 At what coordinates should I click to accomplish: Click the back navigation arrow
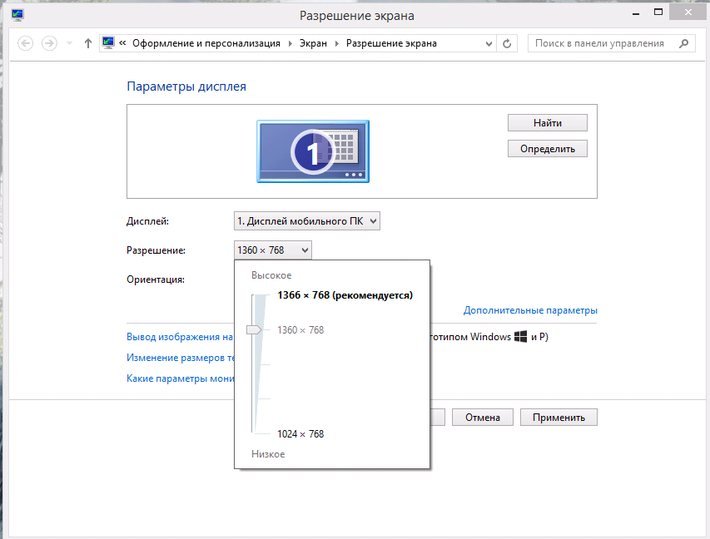coord(25,43)
